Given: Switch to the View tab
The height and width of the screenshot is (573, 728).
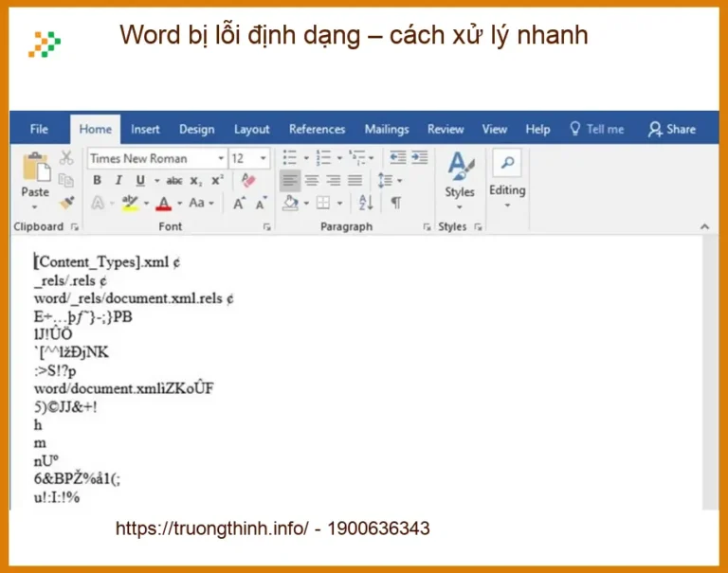Looking at the screenshot, I should [x=495, y=129].
